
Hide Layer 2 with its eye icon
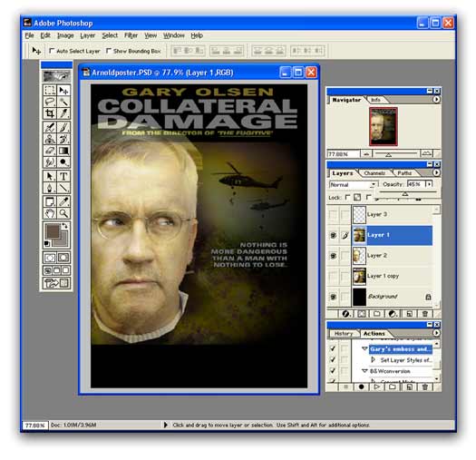[333, 256]
